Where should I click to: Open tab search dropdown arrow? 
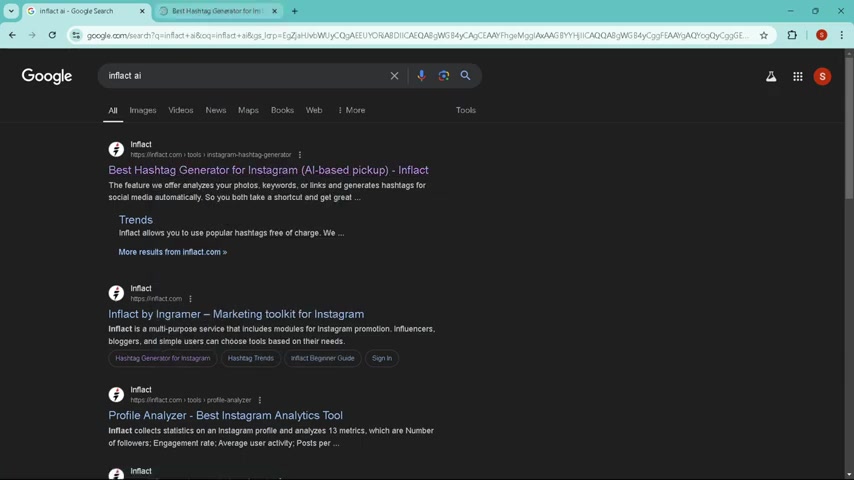click(x=11, y=11)
